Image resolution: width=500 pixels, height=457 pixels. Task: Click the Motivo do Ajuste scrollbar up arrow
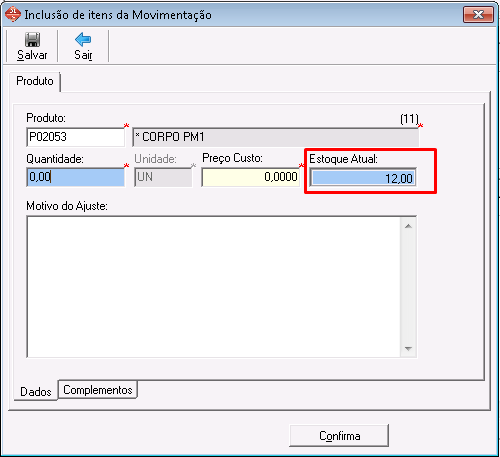(408, 226)
